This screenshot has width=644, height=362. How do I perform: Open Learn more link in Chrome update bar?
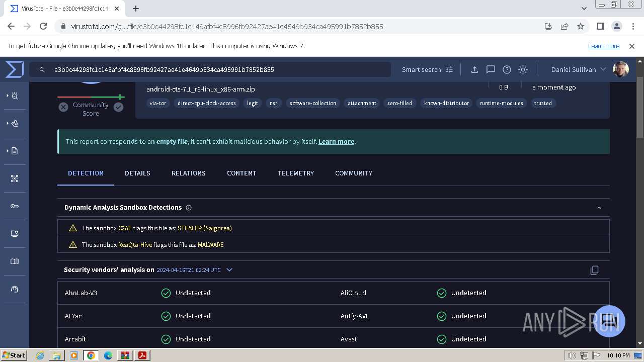coord(604,46)
